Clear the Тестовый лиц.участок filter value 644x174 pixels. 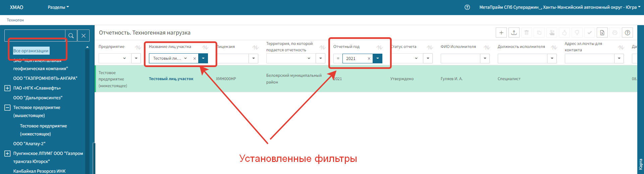(195, 58)
